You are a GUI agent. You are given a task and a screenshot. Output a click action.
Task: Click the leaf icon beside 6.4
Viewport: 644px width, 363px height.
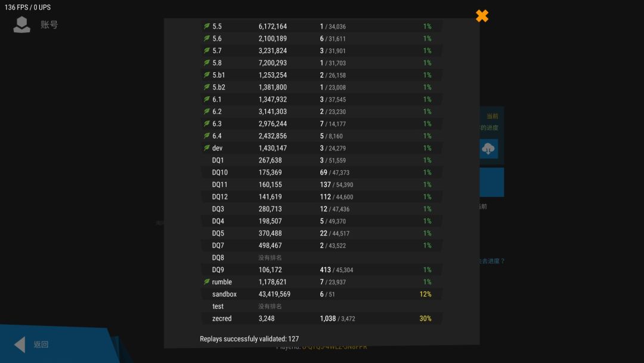click(207, 136)
